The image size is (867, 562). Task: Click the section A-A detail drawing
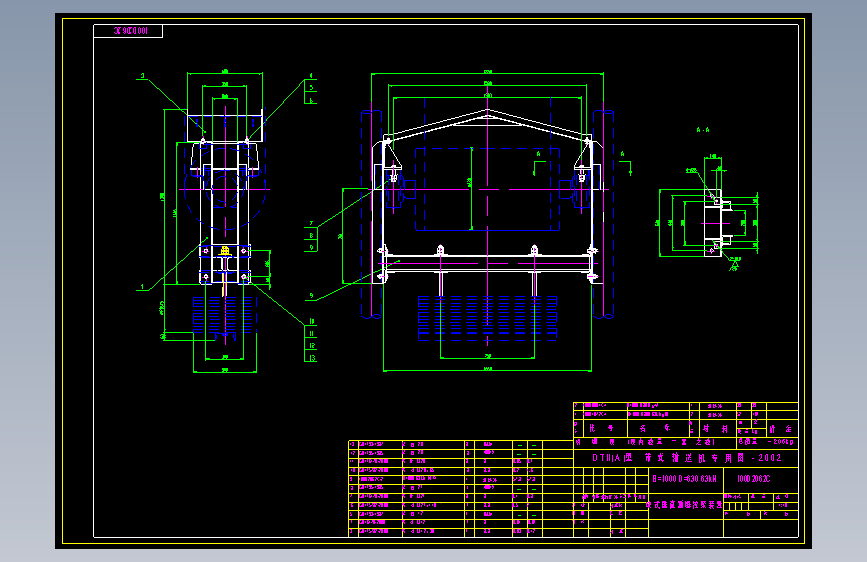pyautogui.click(x=709, y=220)
